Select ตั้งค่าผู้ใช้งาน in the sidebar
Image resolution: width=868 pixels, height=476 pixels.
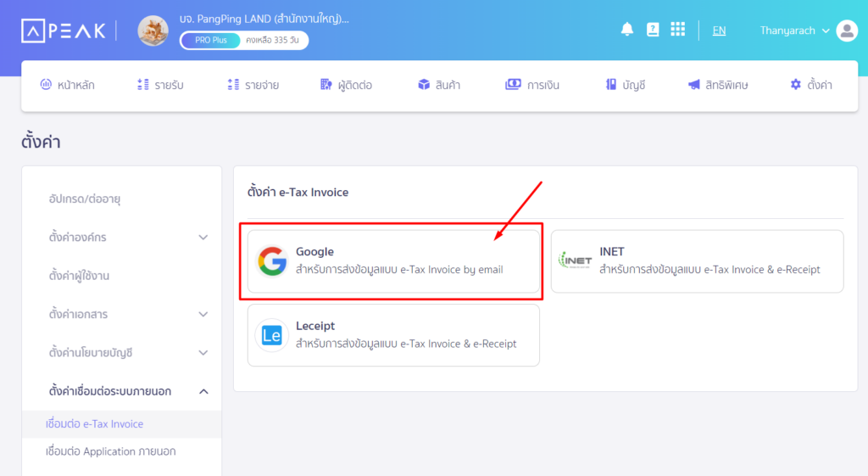click(79, 276)
